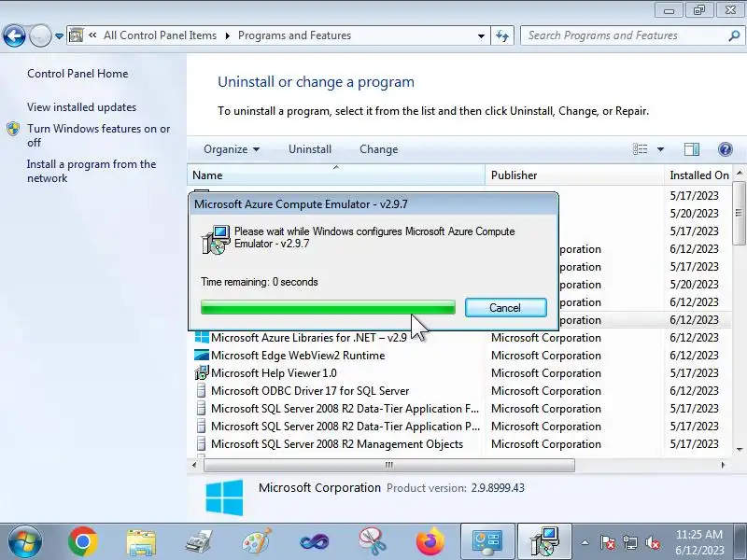Open the view options dropdown arrow
The width and height of the screenshot is (747, 560).
(660, 149)
